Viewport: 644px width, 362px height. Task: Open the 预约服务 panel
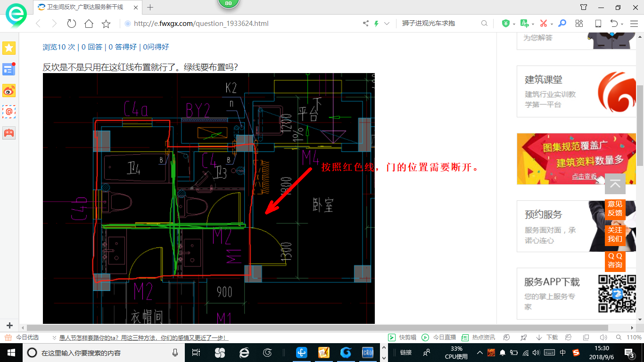(577, 226)
